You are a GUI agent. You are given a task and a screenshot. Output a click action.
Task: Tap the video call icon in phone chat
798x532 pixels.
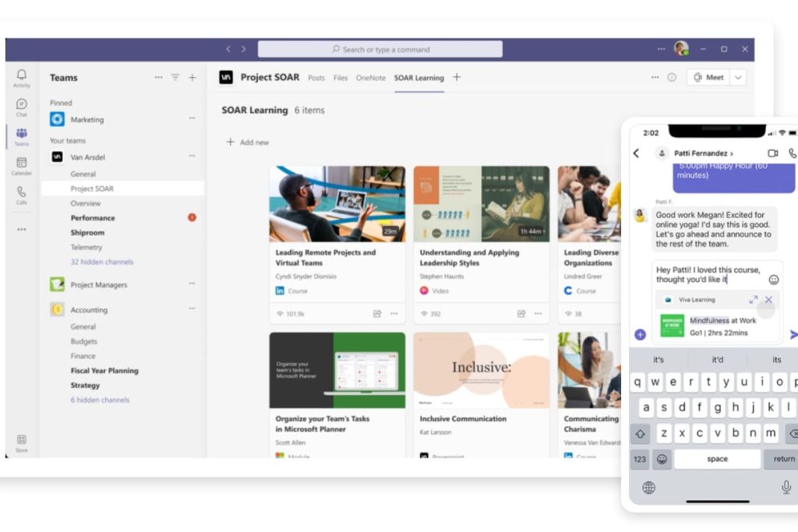[772, 153]
